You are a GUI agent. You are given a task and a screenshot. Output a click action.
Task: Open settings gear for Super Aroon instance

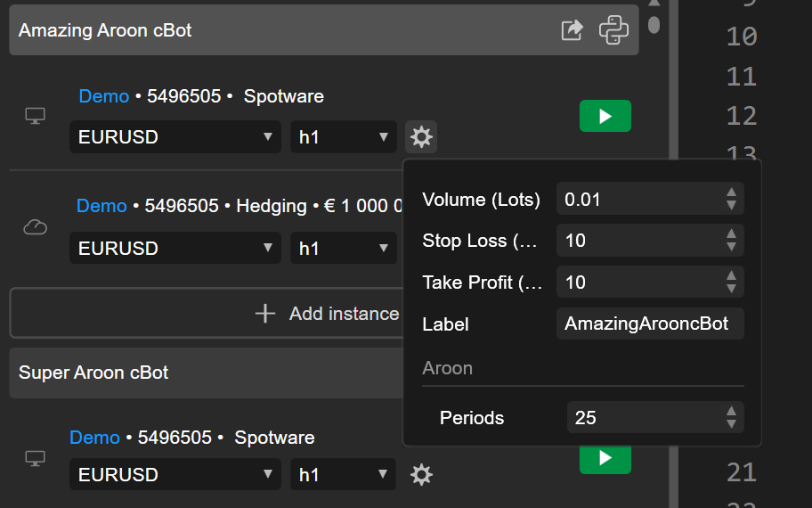point(421,475)
